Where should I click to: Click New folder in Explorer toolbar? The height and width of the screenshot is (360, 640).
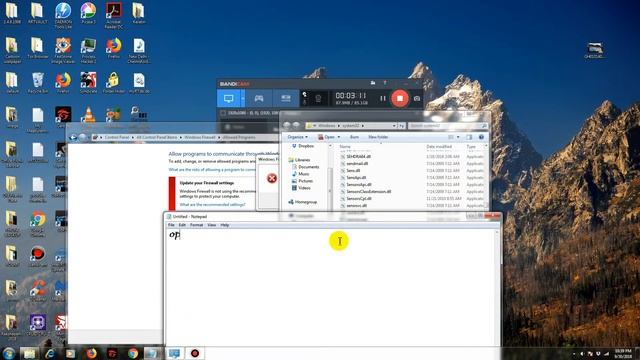click(x=378, y=137)
